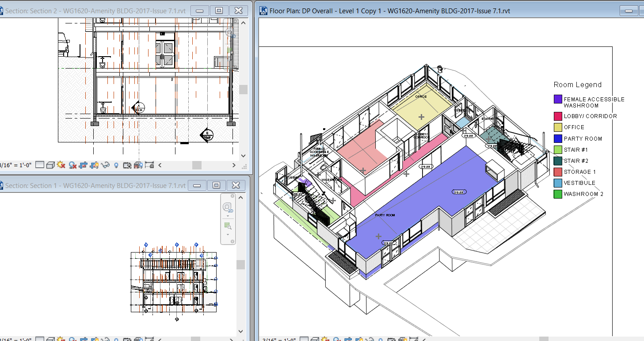Toggle Show Crop Region in Section 2
The image size is (644, 341).
tap(94, 165)
